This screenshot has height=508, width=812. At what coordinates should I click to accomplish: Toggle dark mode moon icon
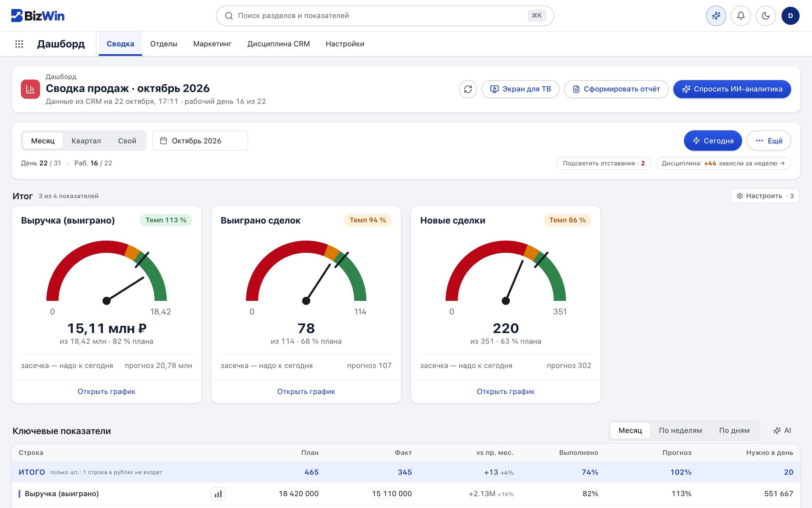click(766, 16)
